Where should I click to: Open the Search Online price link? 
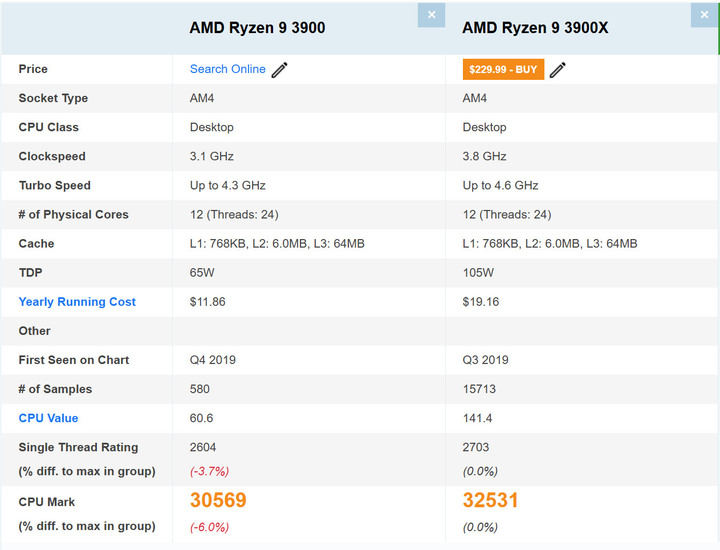click(227, 69)
